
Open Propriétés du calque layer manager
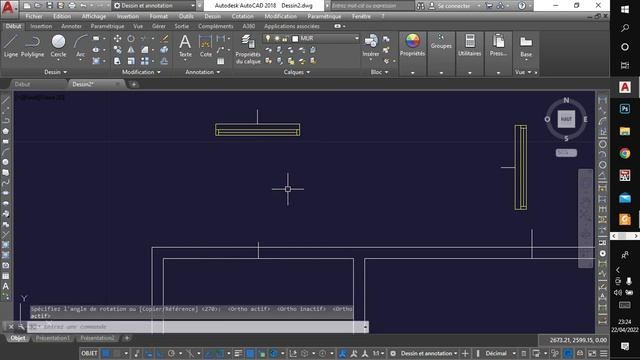tap(248, 49)
